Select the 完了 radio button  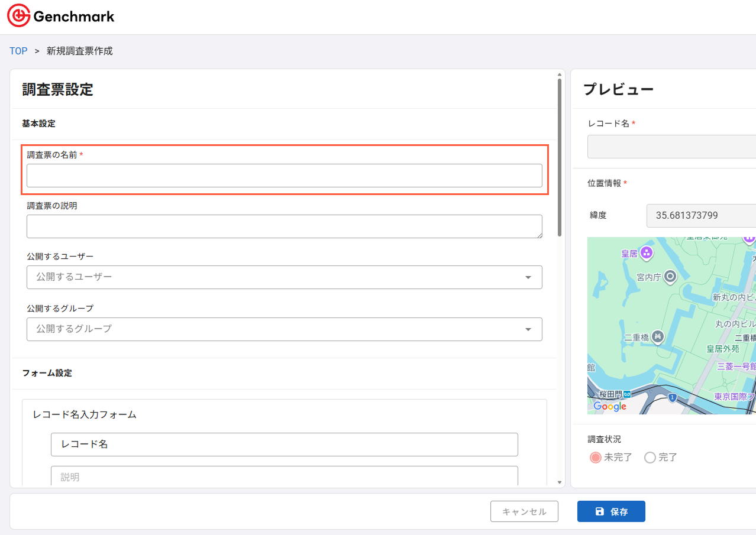[x=650, y=458]
